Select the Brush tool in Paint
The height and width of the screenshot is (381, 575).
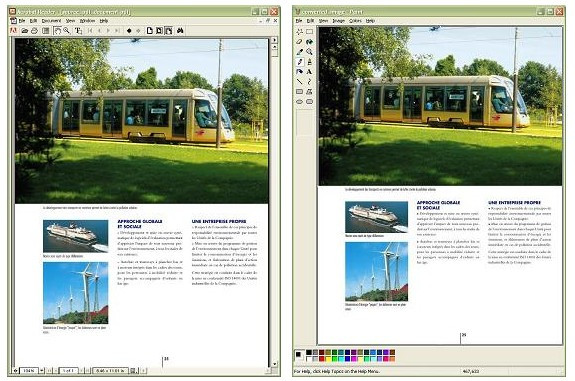[310, 62]
